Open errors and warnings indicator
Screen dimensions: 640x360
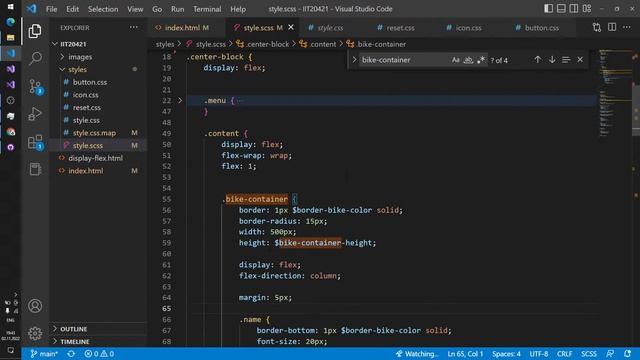99,353
